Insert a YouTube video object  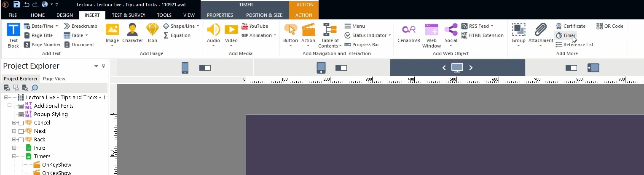[255, 26]
